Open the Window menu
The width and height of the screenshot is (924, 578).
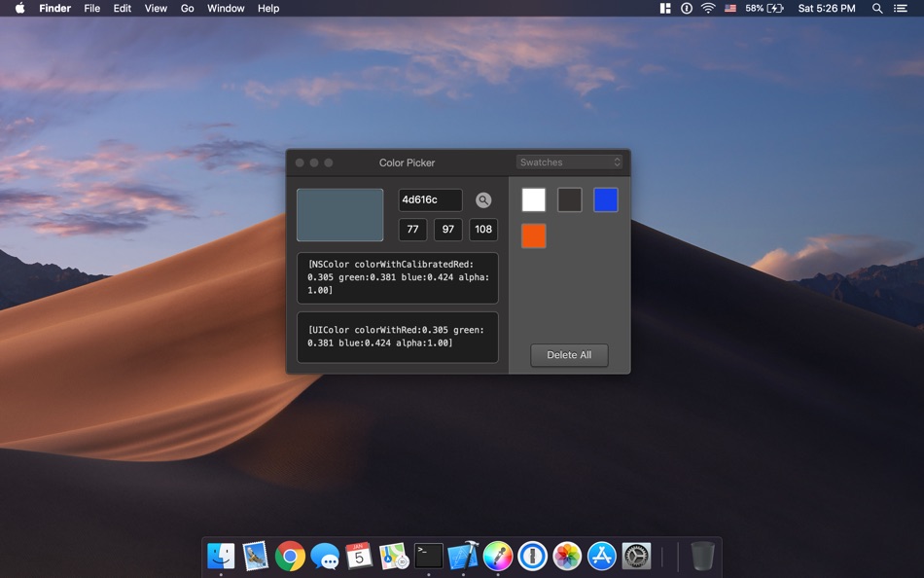(226, 9)
